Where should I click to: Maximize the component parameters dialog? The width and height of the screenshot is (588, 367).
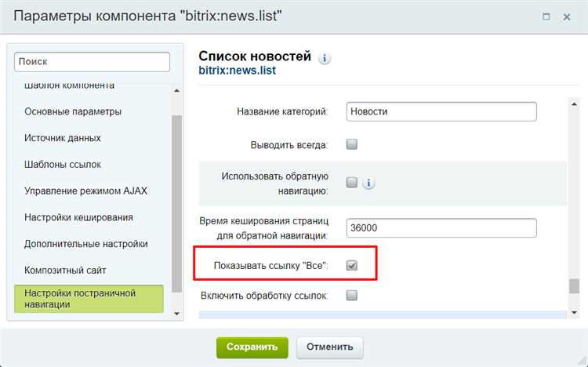coord(546,16)
